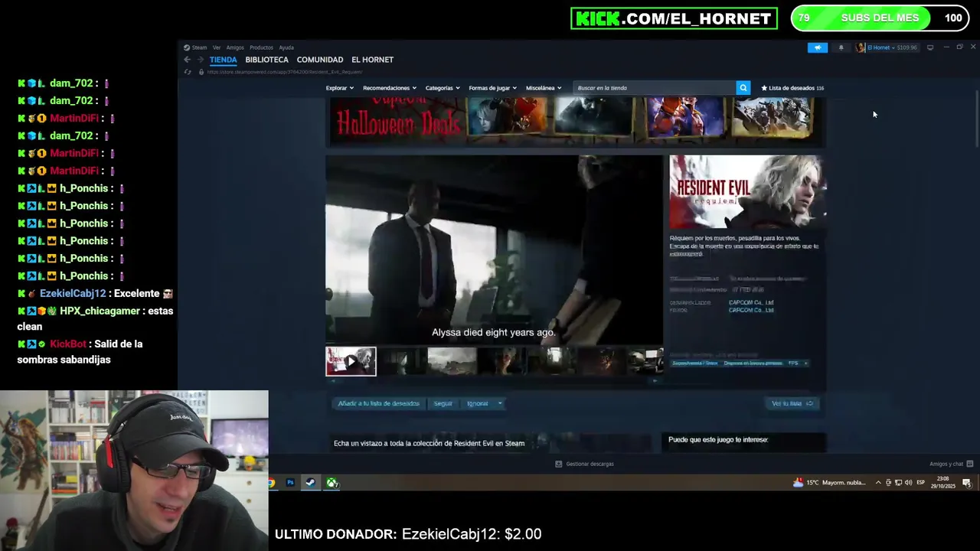
Task: Open the Amigos menu
Action: (235, 47)
